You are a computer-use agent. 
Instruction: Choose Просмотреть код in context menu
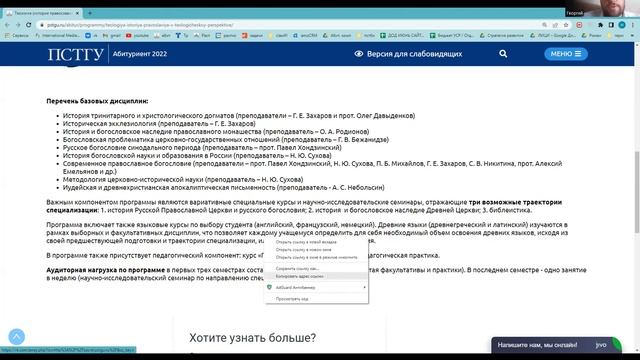pyautogui.click(x=316, y=299)
